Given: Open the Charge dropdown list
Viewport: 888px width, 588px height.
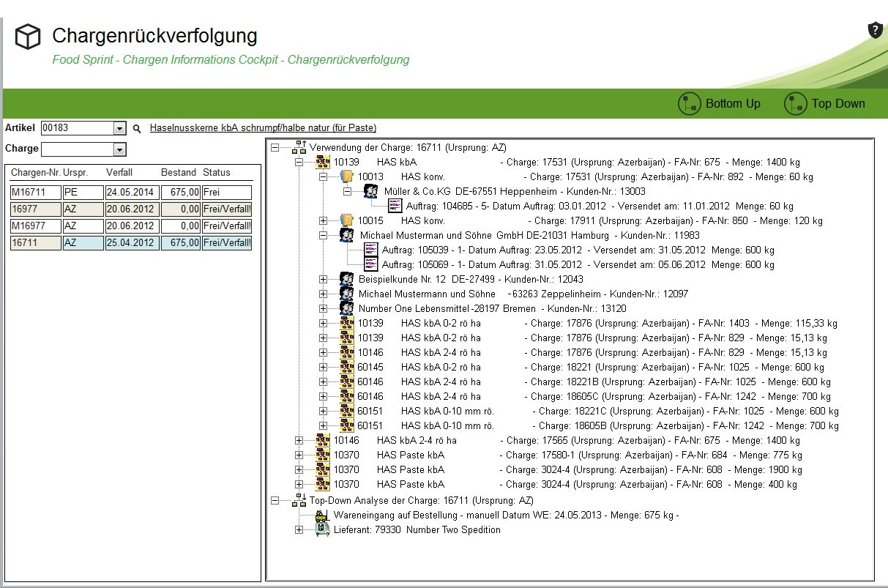Looking at the screenshot, I should click(x=120, y=150).
